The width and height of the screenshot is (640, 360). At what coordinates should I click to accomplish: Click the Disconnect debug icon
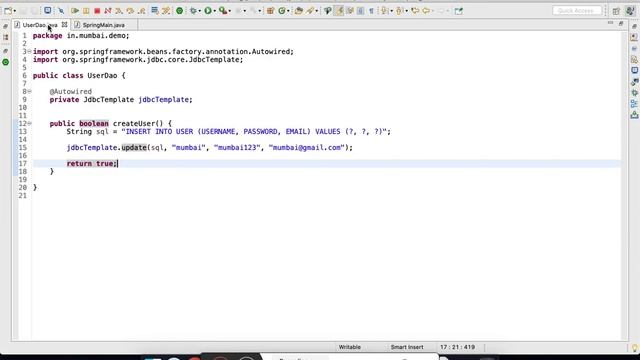click(108, 11)
